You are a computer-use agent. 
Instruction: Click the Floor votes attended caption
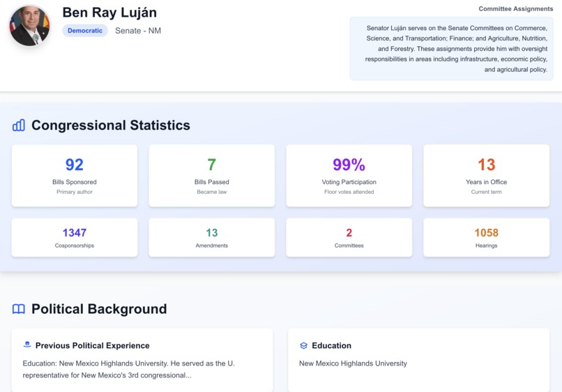349,192
